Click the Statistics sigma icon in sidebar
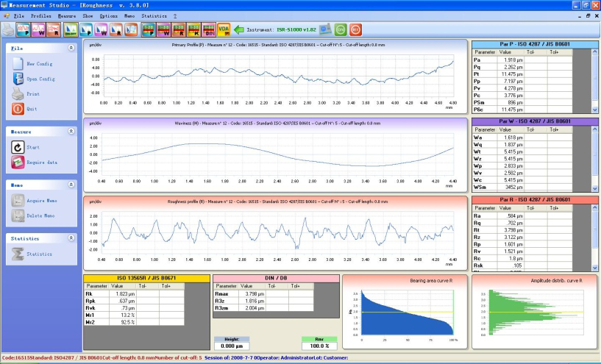Image resolution: width=601 pixels, height=364 pixels. tap(18, 254)
